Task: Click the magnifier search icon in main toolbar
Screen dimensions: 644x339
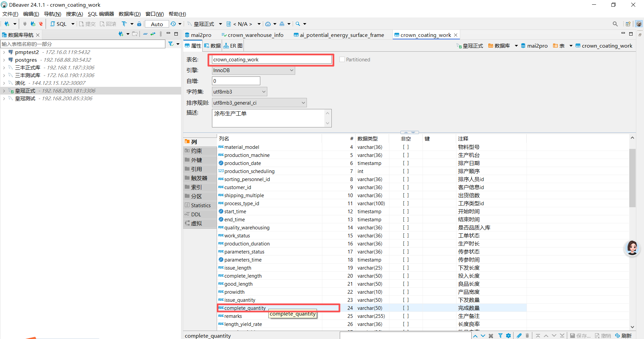Action: tap(298, 24)
